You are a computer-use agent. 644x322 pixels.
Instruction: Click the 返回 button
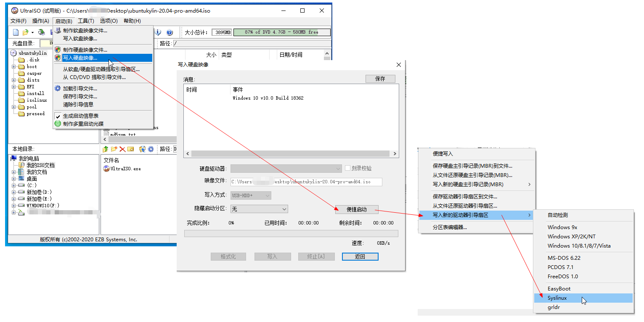click(360, 256)
